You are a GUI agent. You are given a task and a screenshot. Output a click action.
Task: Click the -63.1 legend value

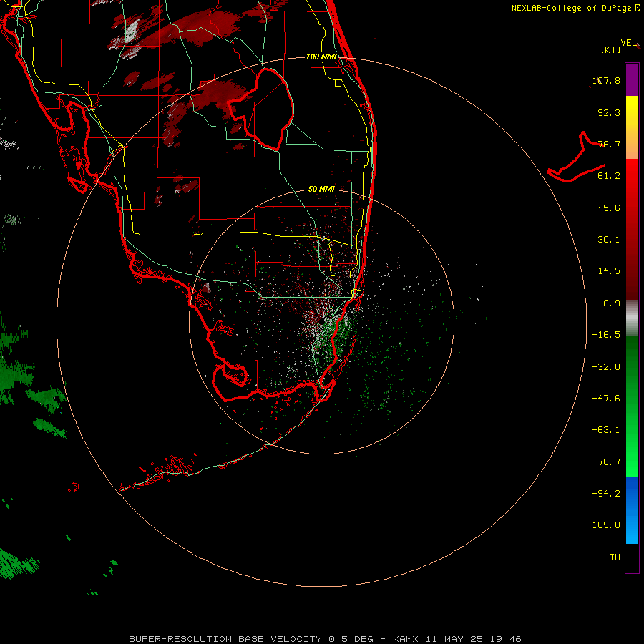click(x=606, y=430)
